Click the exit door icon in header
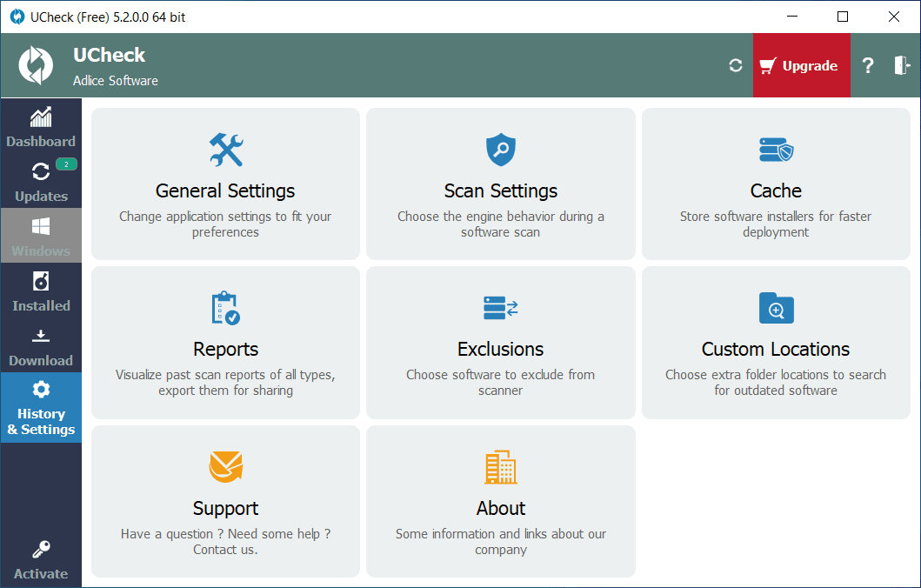 coord(902,65)
